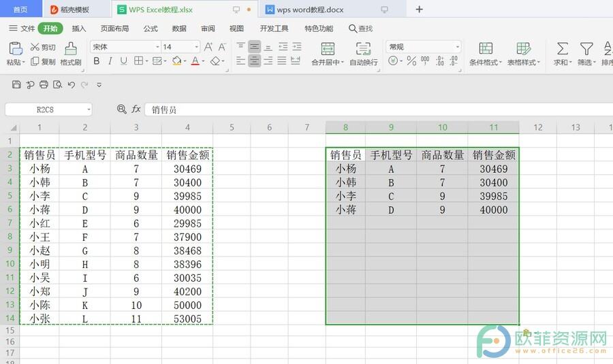Open the font name dropdown
This screenshot has width=613, height=364.
coord(157,47)
